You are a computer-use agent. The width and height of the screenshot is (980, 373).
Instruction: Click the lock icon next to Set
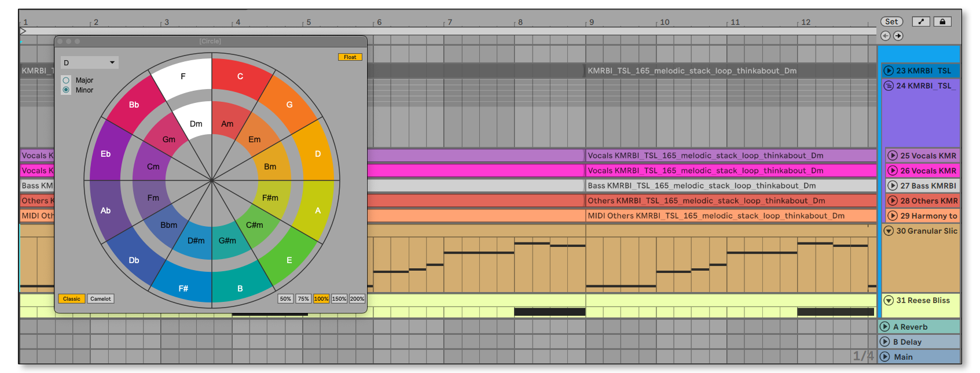click(942, 22)
